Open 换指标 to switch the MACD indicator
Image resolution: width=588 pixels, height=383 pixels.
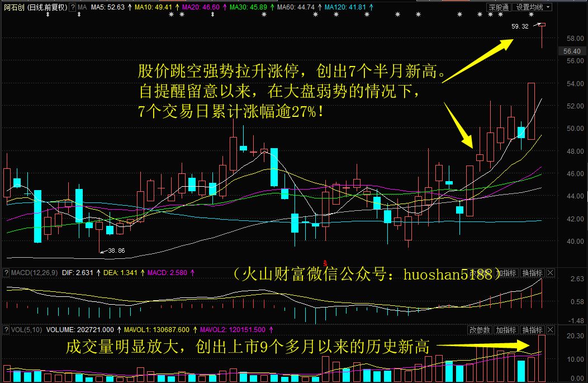tap(532, 272)
